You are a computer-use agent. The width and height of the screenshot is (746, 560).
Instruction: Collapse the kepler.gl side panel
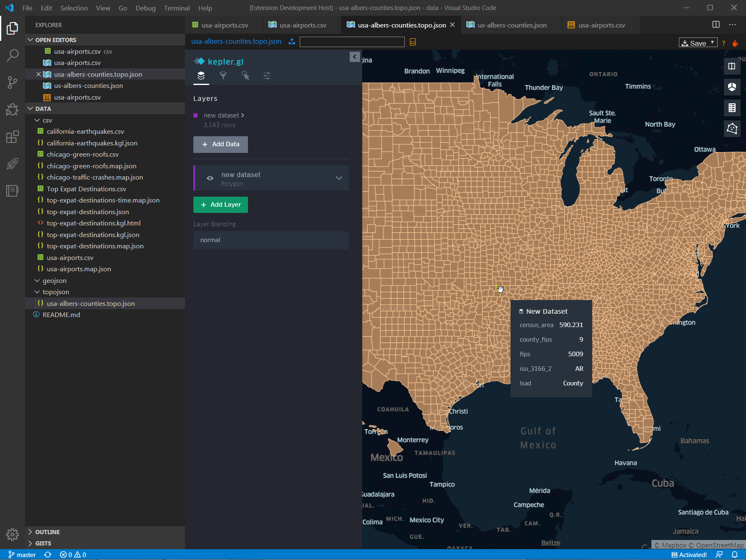tap(355, 57)
